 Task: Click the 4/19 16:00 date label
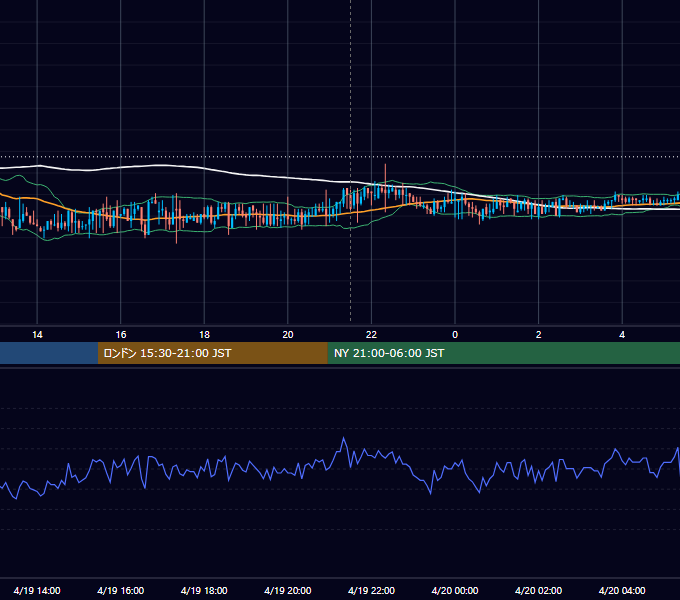[121, 590]
